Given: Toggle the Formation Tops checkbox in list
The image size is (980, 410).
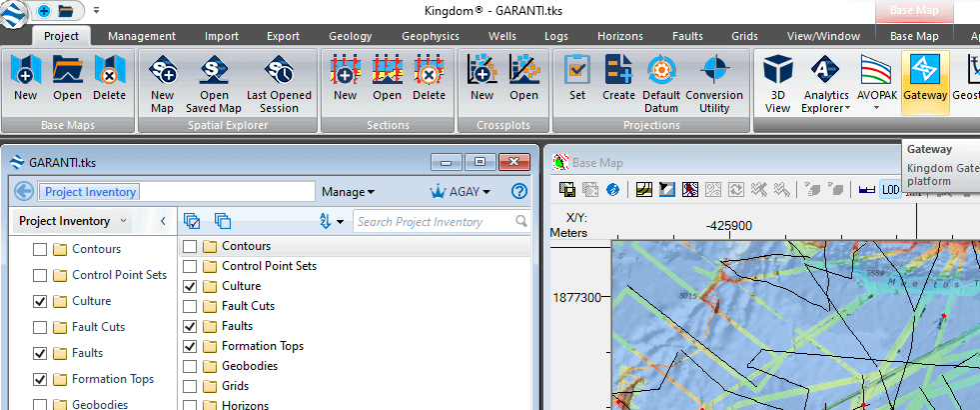Looking at the screenshot, I should tap(190, 346).
